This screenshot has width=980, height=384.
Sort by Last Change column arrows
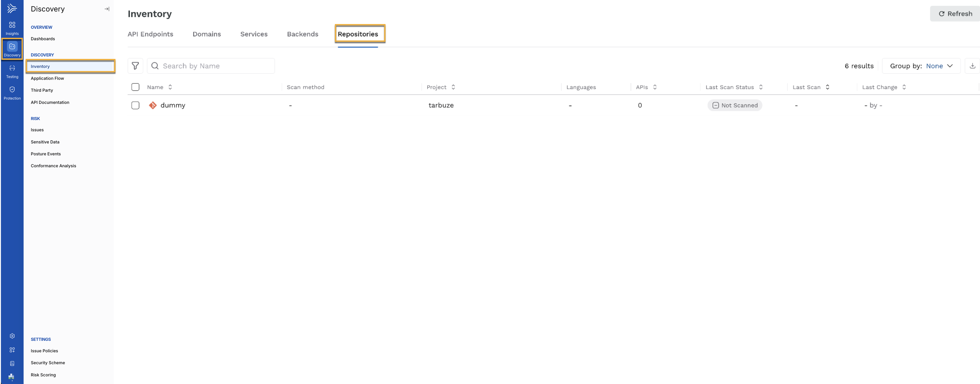904,87
